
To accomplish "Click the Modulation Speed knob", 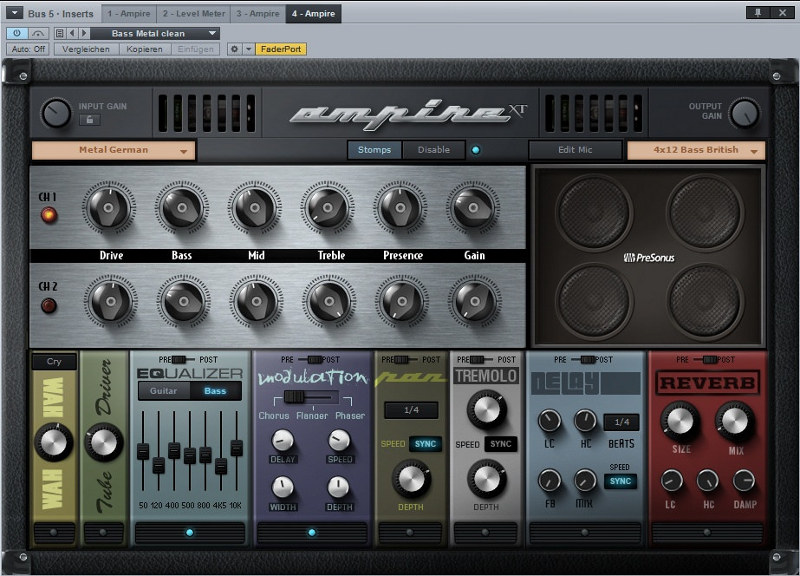I will [339, 440].
